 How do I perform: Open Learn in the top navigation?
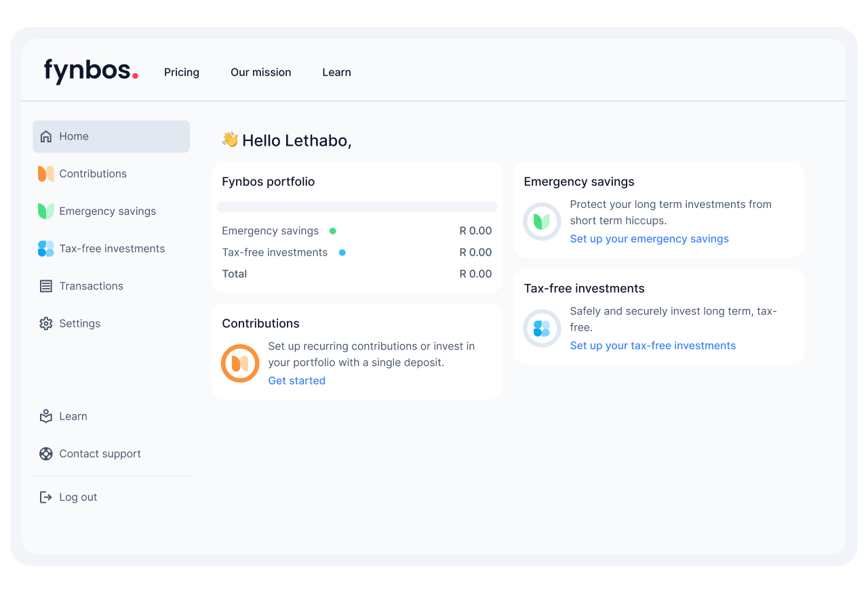[336, 73]
